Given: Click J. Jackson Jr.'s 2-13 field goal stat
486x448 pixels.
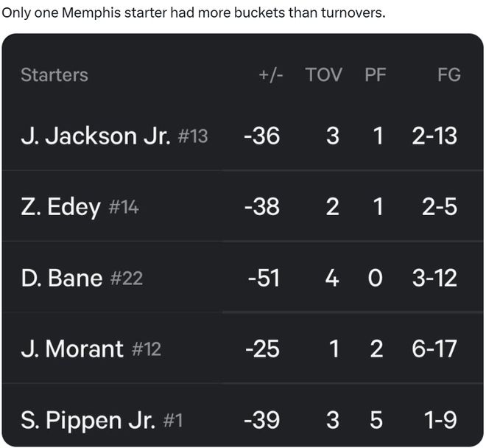Looking at the screenshot, I should coord(434,136).
